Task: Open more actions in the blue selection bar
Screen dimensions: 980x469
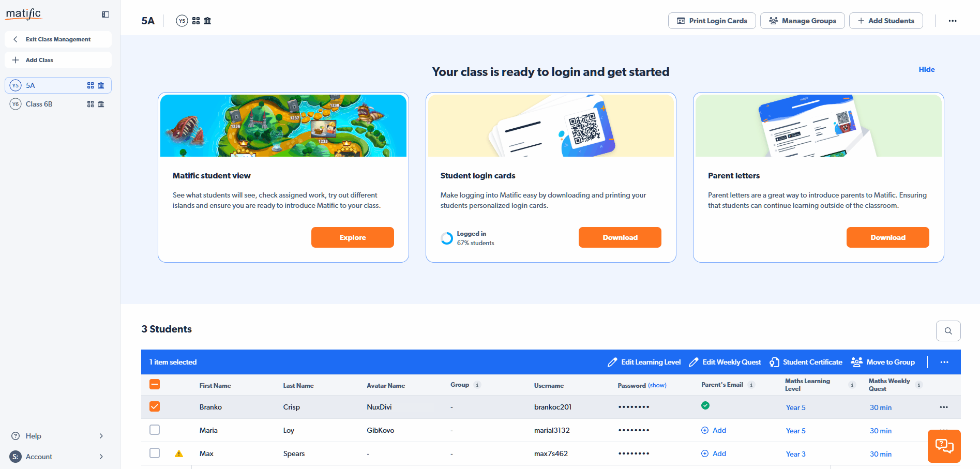Action: point(944,362)
